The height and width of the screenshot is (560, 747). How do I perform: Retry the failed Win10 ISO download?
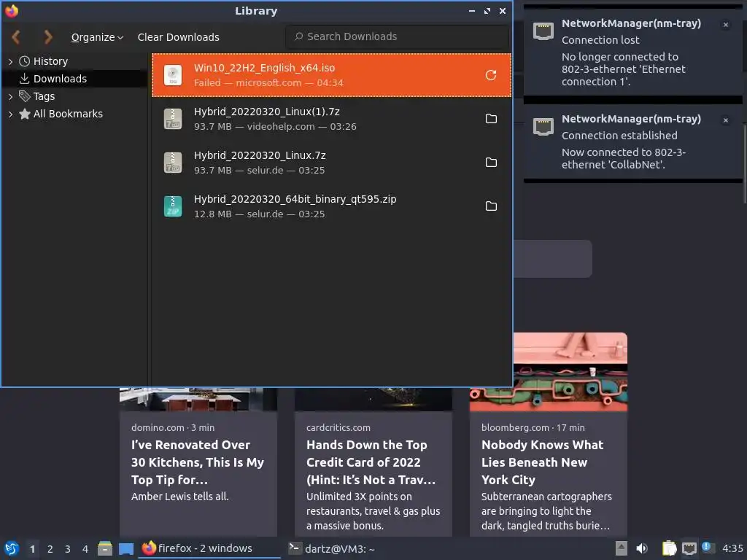491,75
